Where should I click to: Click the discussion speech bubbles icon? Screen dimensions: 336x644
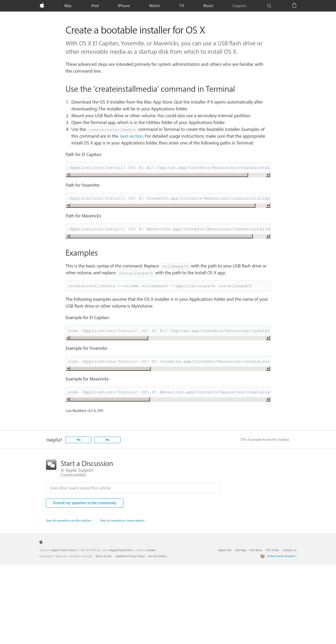click(51, 465)
